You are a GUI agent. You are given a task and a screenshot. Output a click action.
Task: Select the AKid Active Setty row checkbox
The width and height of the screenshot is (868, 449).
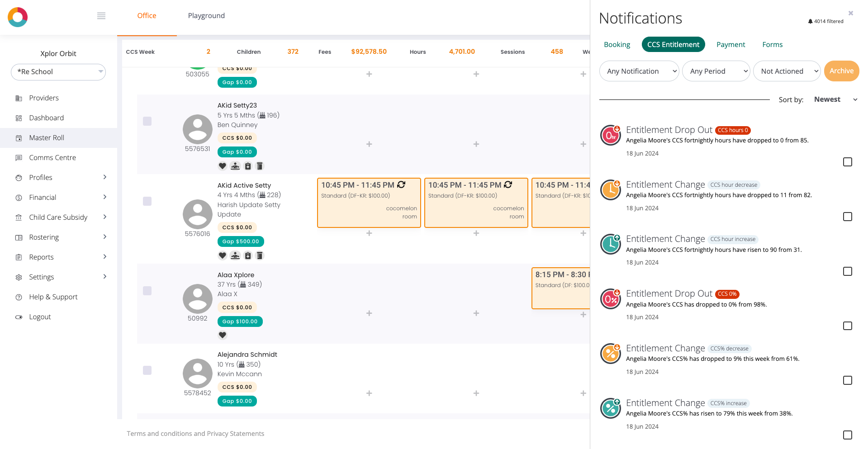[147, 201]
